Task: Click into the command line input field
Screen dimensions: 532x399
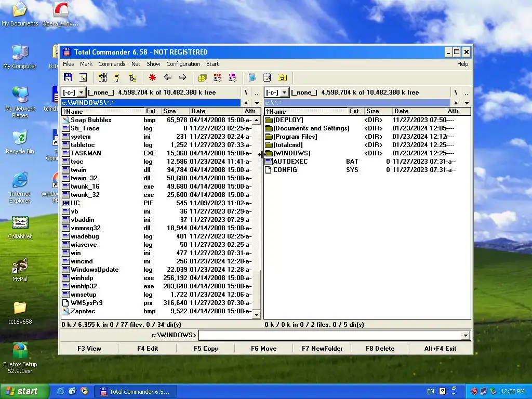Action: click(x=330, y=336)
